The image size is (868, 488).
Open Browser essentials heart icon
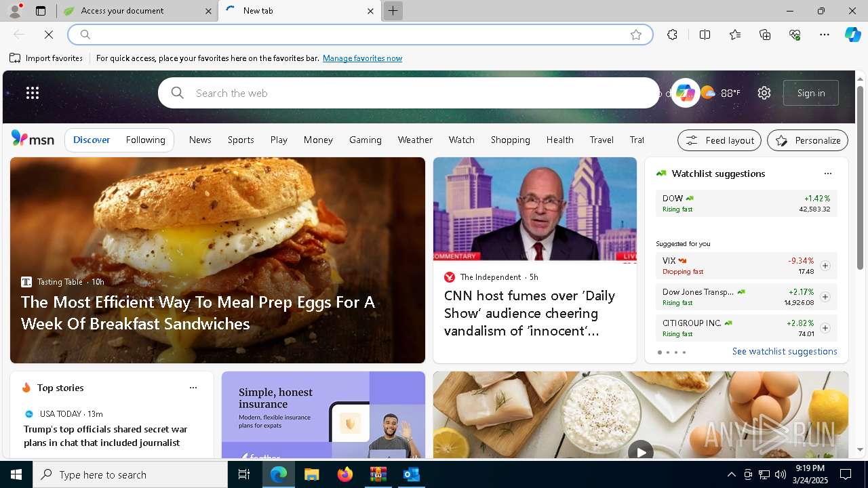pos(795,35)
